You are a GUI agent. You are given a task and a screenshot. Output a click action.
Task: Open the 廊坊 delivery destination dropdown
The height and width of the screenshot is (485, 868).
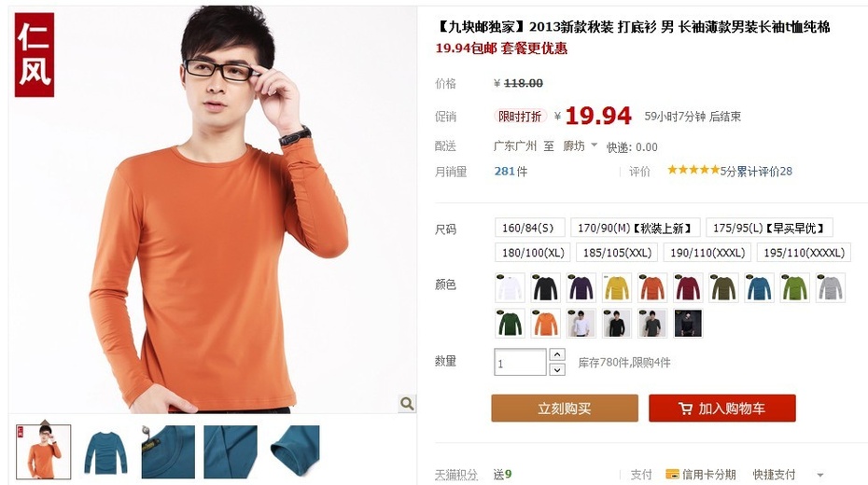tap(581, 146)
